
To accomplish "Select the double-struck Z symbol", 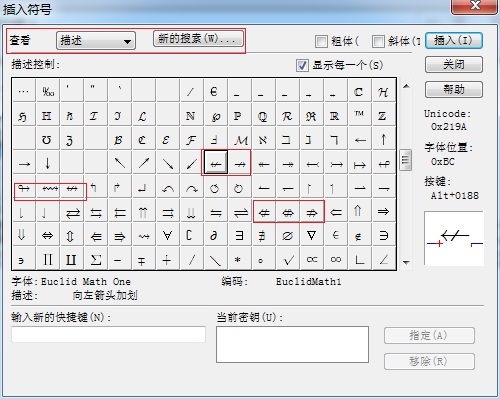I will click(383, 116).
